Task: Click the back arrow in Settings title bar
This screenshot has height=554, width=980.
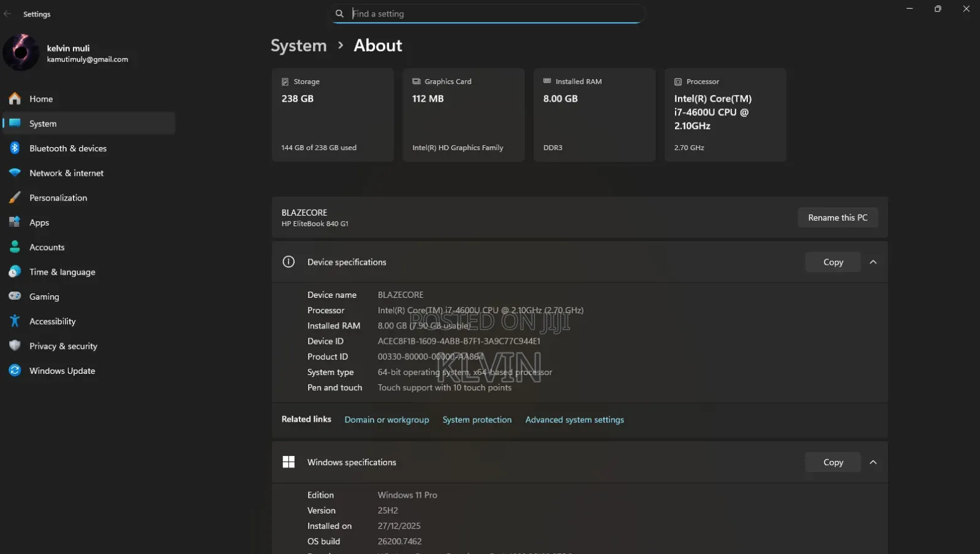Action: [7, 13]
